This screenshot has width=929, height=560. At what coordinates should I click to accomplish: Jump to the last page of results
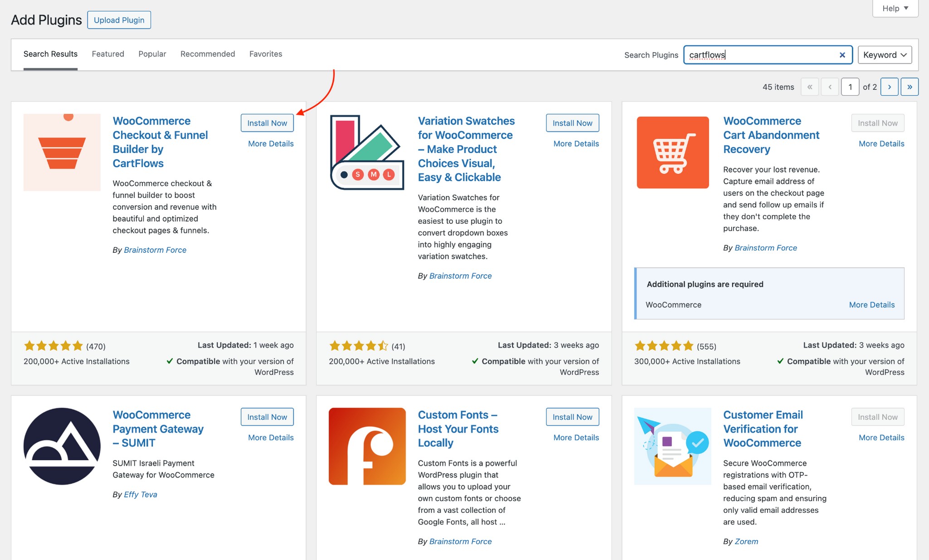click(x=910, y=87)
